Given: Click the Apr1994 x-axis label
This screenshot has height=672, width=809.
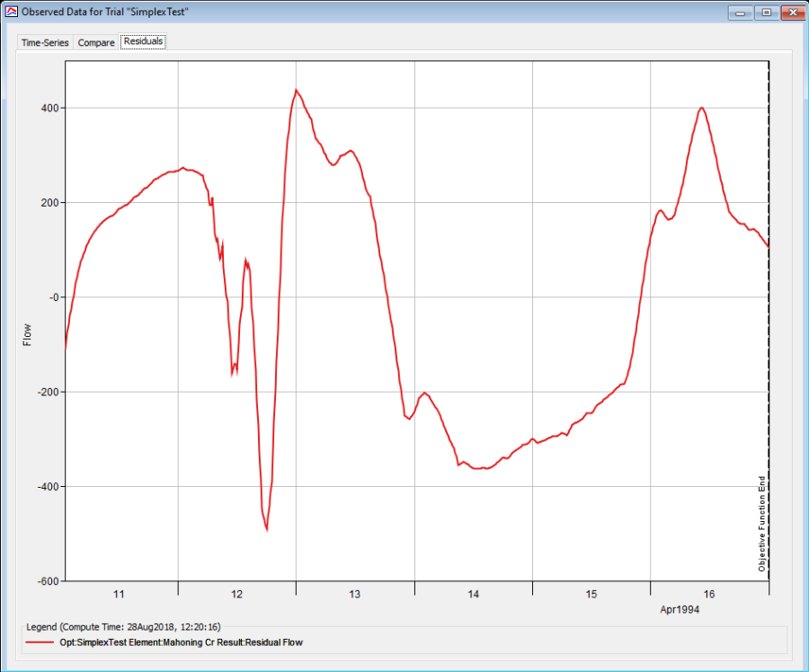Looking at the screenshot, I should click(x=680, y=608).
